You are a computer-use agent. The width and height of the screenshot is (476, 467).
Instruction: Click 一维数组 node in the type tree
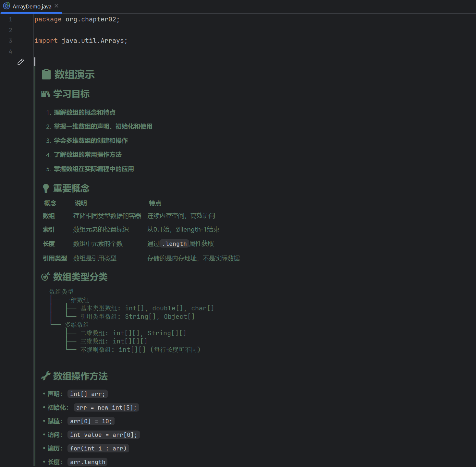pos(77,300)
